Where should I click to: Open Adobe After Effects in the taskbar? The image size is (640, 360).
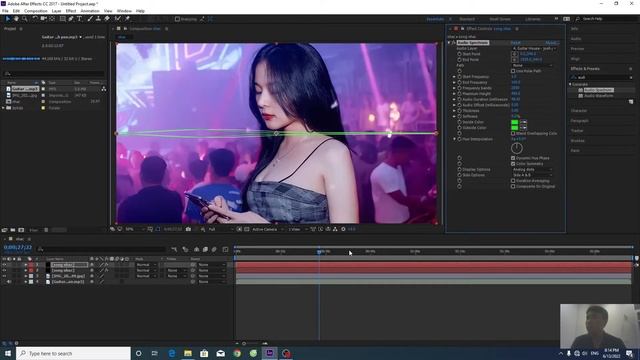(269, 353)
